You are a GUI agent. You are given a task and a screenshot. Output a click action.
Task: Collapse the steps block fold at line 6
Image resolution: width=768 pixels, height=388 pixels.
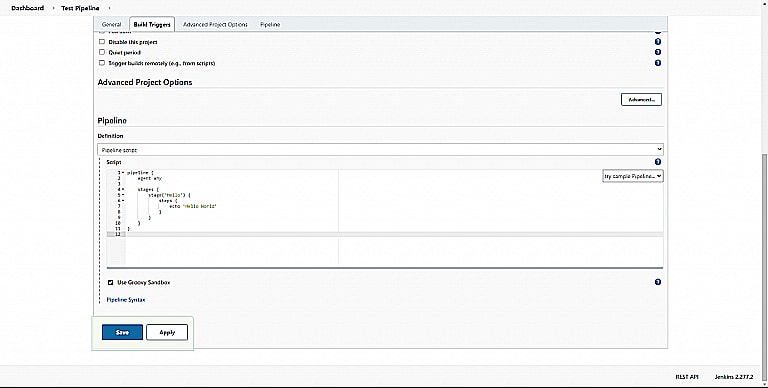point(122,200)
